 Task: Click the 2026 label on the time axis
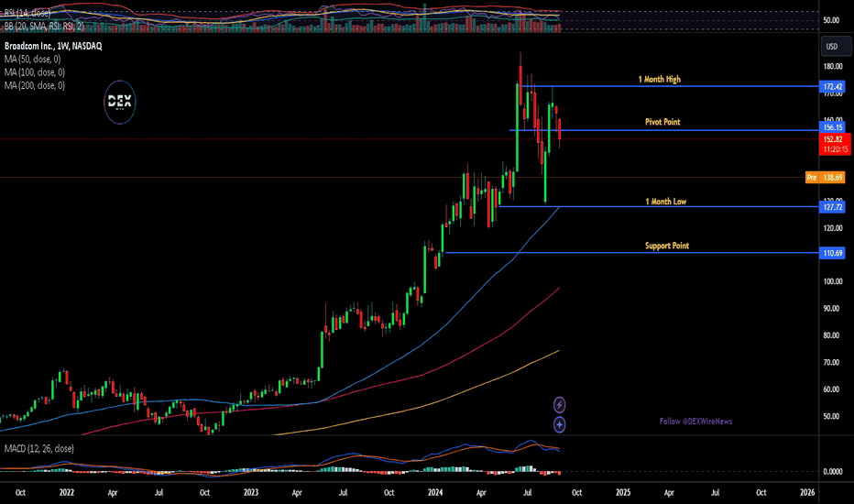tap(807, 493)
